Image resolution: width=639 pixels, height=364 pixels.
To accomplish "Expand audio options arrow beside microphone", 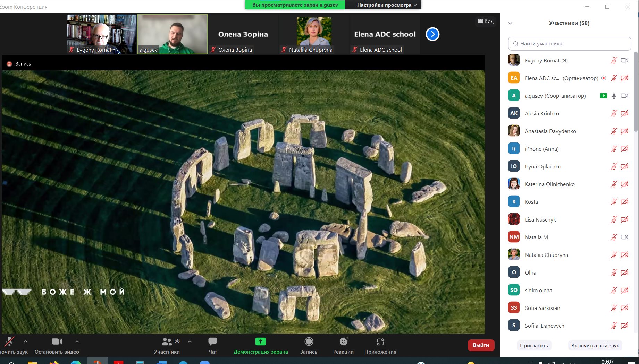I will click(x=26, y=341).
